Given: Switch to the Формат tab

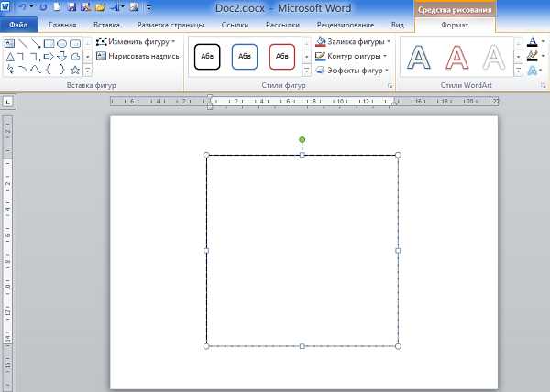Looking at the screenshot, I should pos(455,26).
